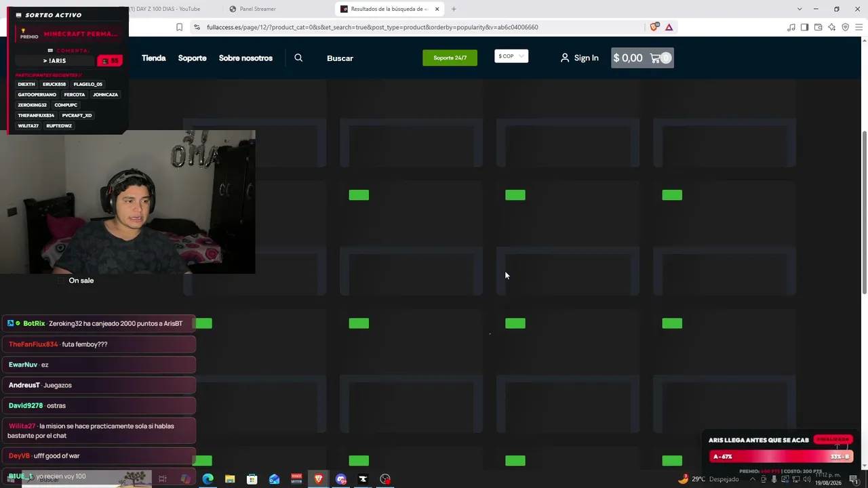The image size is (868, 488).
Task: Click the page vertical scrollbar thumb
Action: pyautogui.click(x=864, y=211)
